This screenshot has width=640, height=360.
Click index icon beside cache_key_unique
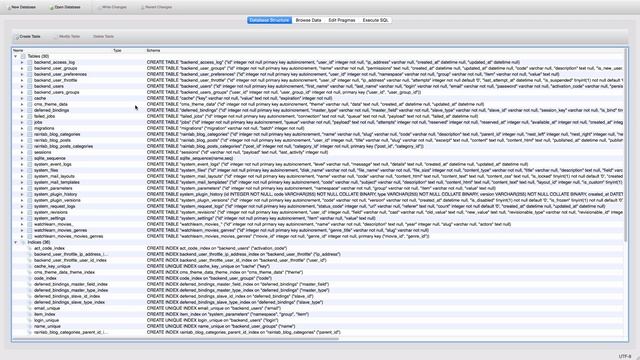[30, 266]
